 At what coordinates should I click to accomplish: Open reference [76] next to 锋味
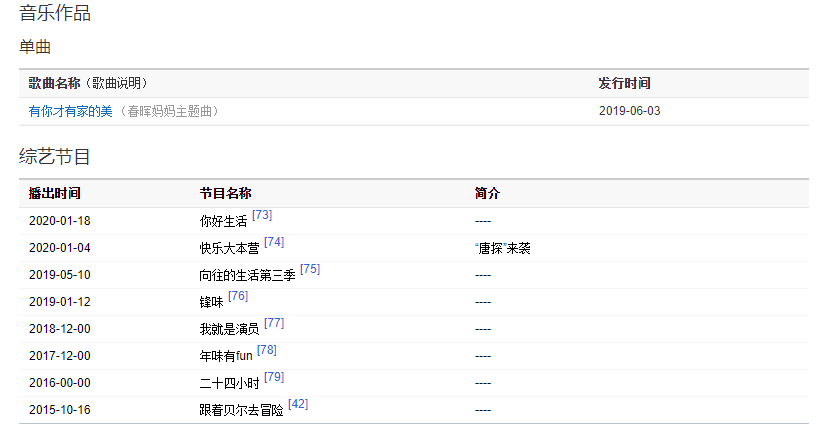238,296
